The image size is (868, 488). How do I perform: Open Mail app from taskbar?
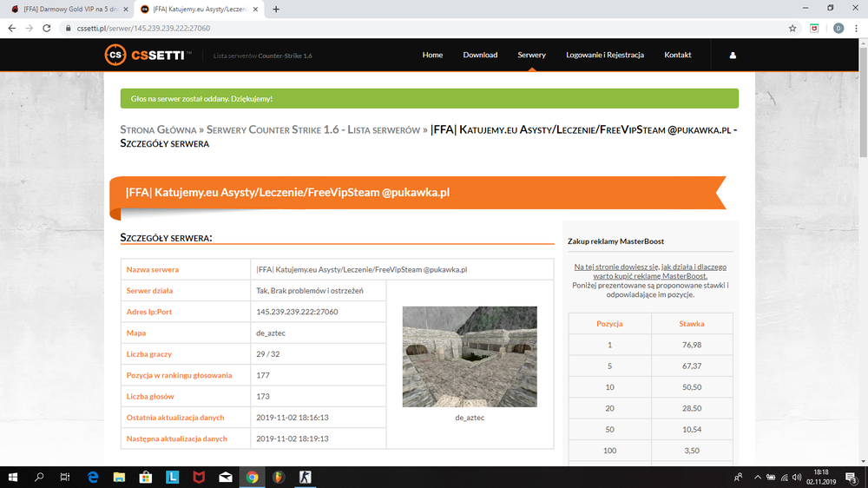coord(226,477)
